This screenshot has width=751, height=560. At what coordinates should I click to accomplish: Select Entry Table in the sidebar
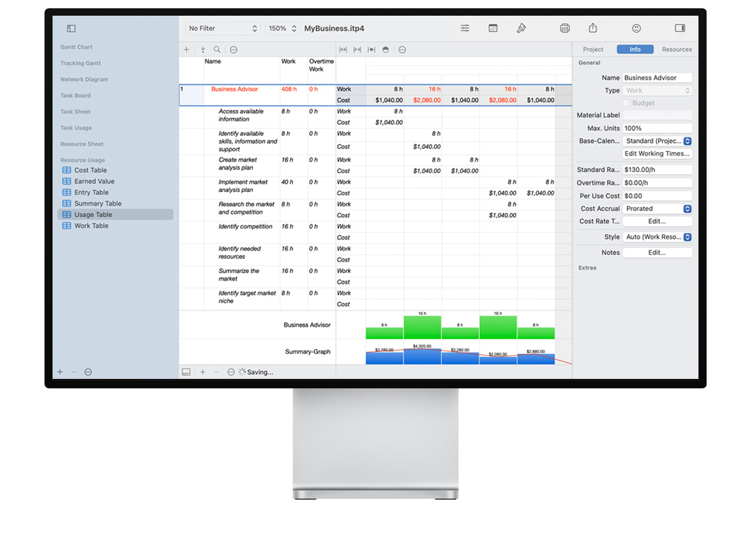(x=115, y=192)
